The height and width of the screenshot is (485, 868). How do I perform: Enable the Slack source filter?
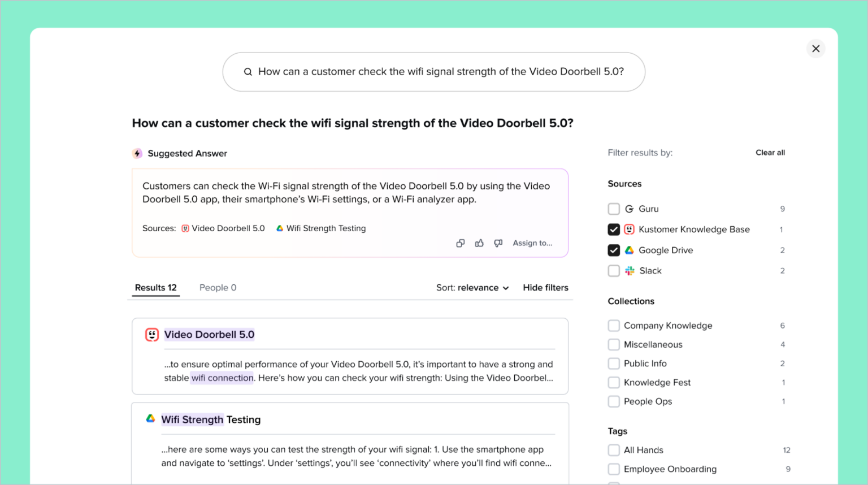click(614, 271)
